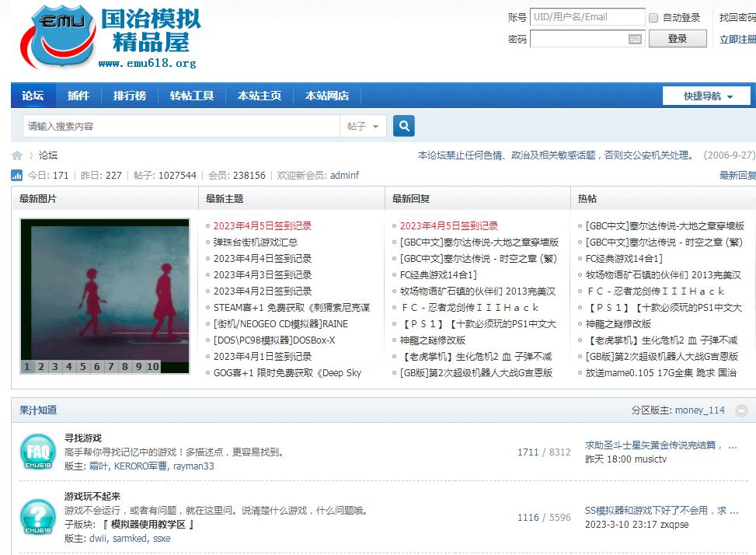This screenshot has height=555, width=756.
Task: Open FC经典游戏14合1 under 最新回复
Action: 438,275
